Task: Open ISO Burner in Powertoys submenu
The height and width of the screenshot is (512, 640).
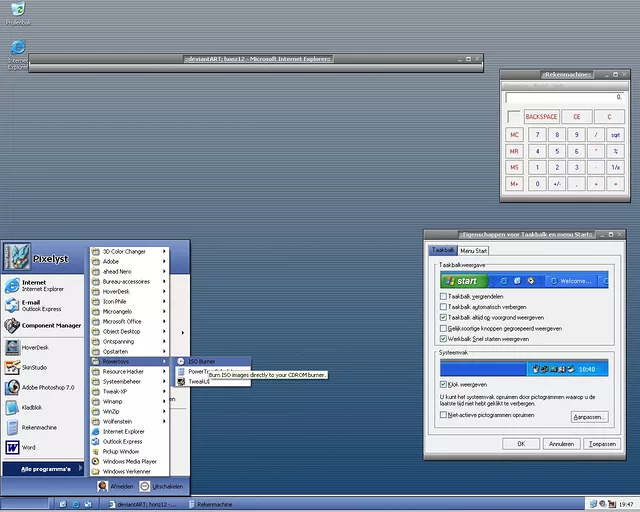Action: (200, 361)
